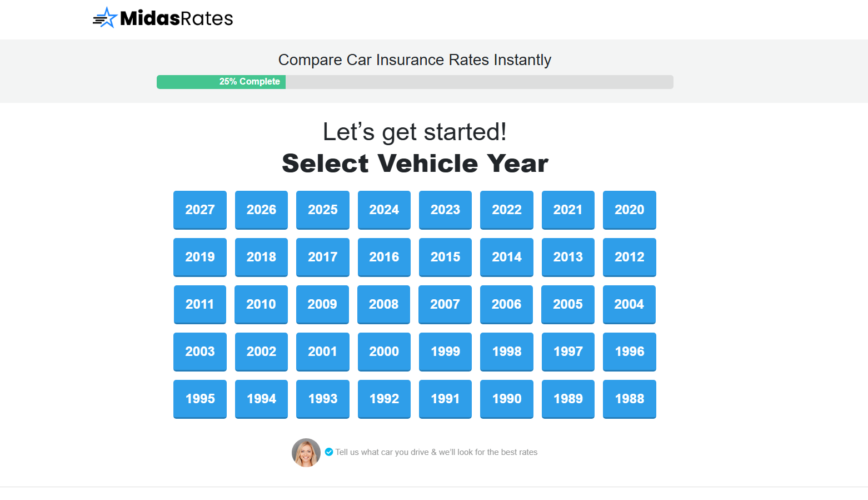
Task: Choose the 1996 year button
Action: point(629,352)
